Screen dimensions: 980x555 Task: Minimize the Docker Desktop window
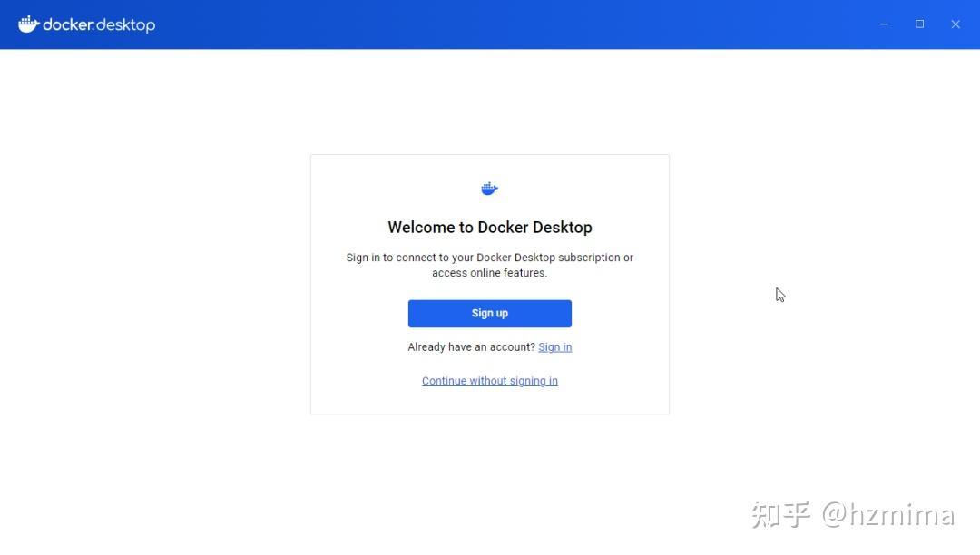coord(884,24)
